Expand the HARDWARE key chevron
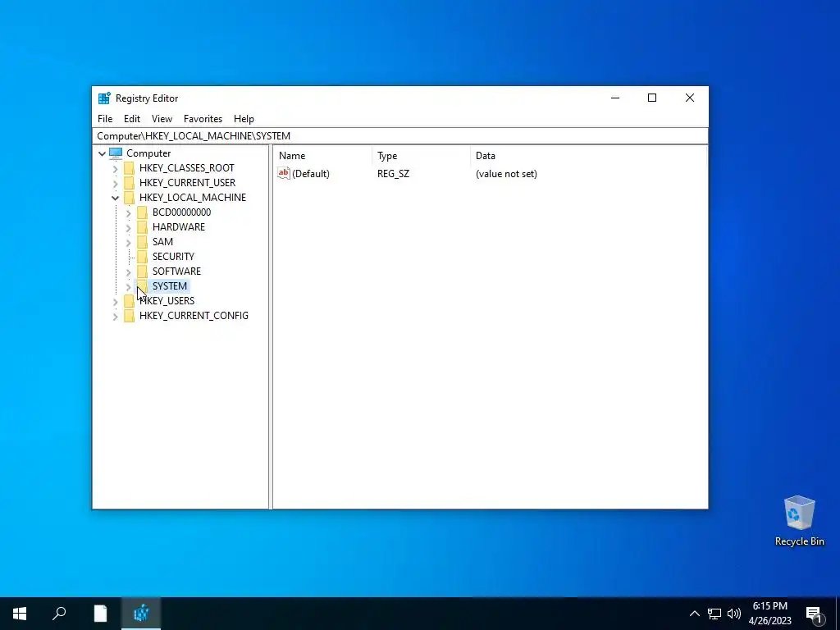Image resolution: width=840 pixels, height=630 pixels. tap(128, 228)
